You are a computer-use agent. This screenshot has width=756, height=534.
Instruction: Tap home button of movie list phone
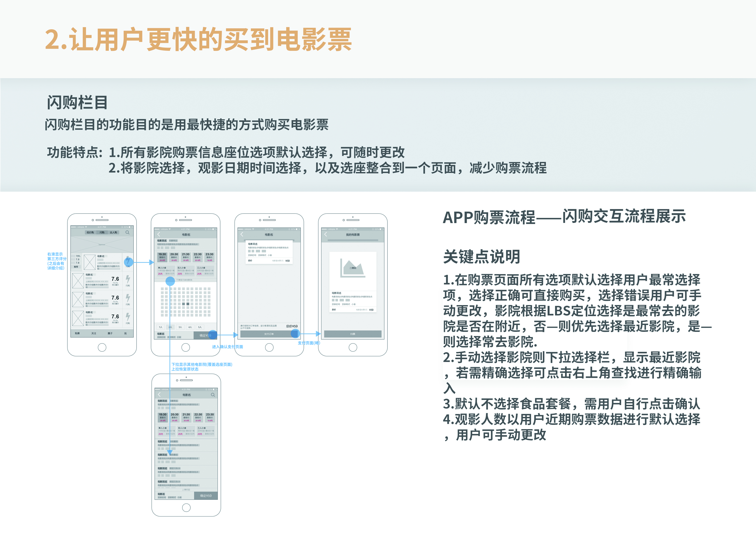point(102,347)
